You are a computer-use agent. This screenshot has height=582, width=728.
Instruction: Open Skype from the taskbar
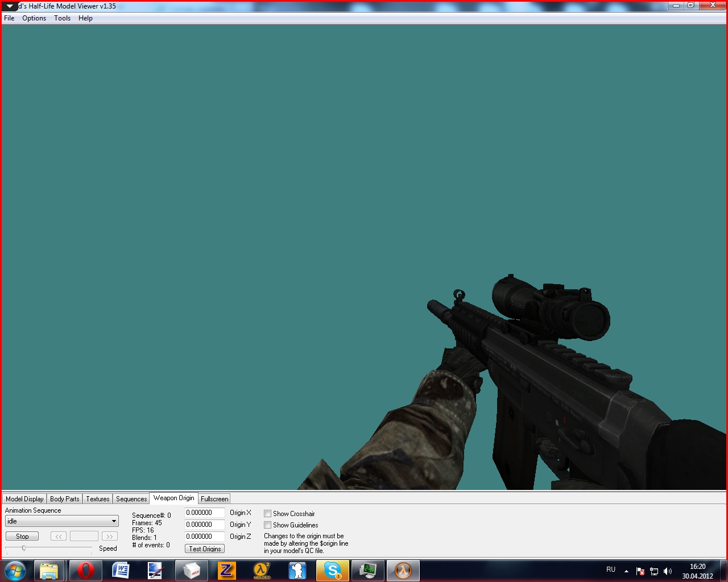click(333, 570)
